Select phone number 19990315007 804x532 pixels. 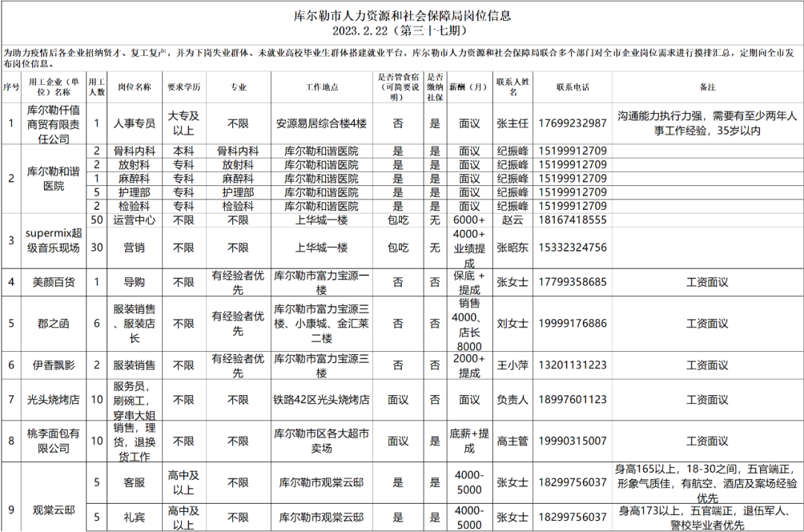572,441
